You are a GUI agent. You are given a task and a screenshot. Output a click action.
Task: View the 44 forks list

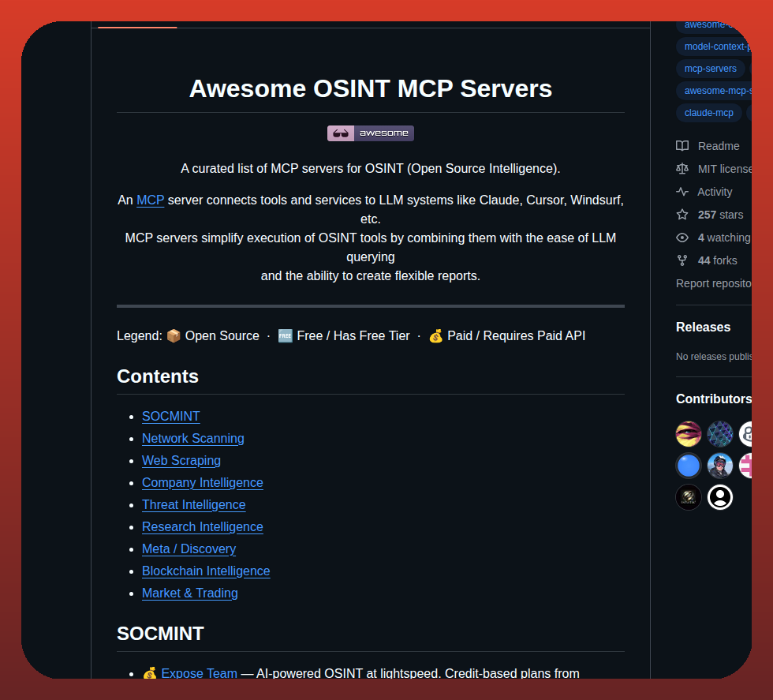[x=717, y=260]
